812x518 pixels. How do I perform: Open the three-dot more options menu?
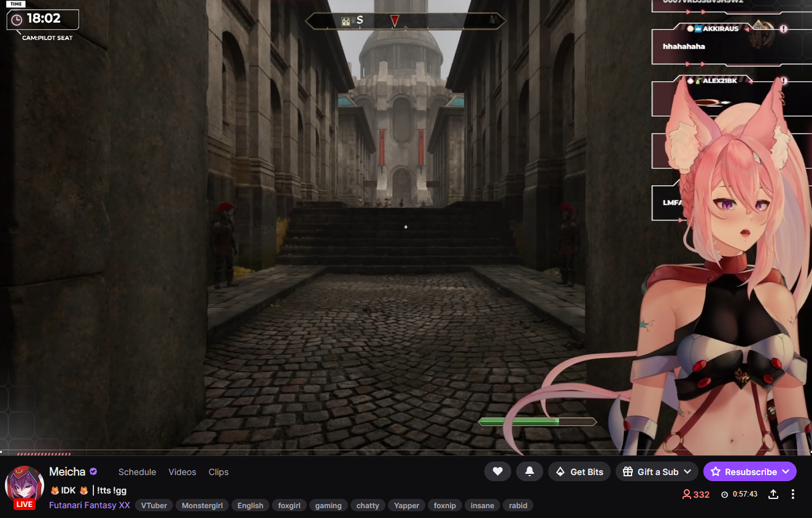(793, 494)
